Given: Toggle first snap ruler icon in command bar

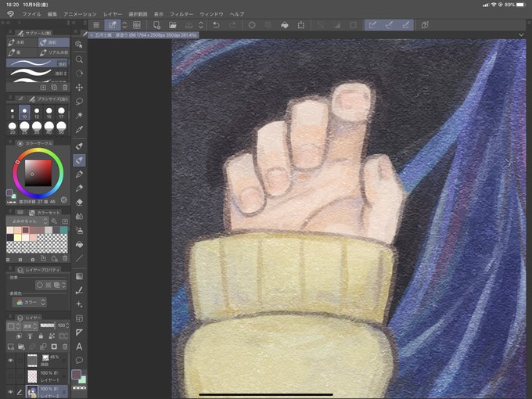Looking at the screenshot, I should (373, 25).
